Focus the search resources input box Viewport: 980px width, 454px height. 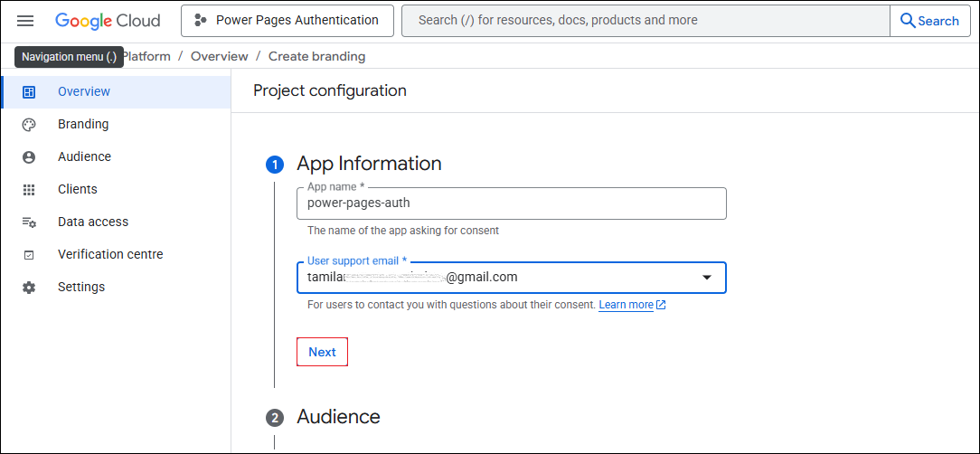645,21
